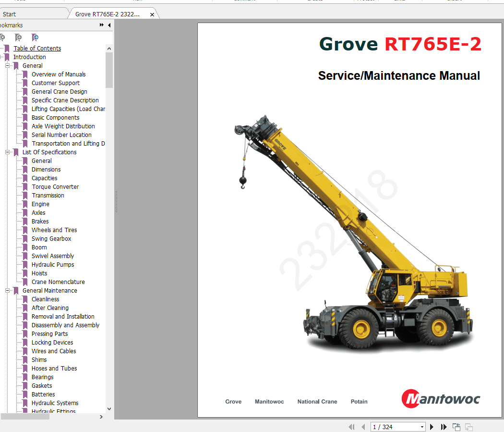Viewport: 504px width, 432px height.
Task: Click the previous page arrow icon
Action: 363,427
